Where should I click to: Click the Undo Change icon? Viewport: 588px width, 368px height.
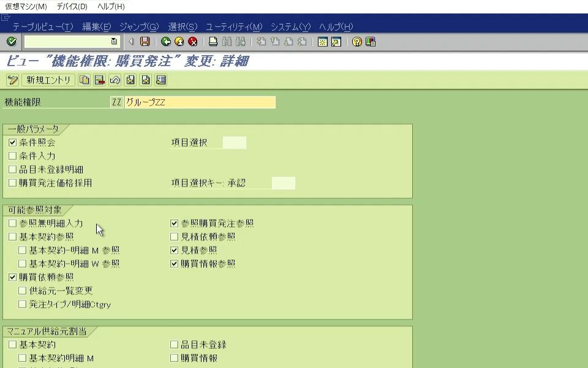click(115, 80)
